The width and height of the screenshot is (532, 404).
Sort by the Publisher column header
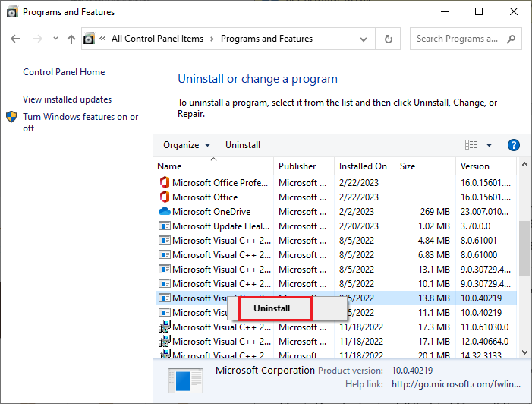(304, 166)
